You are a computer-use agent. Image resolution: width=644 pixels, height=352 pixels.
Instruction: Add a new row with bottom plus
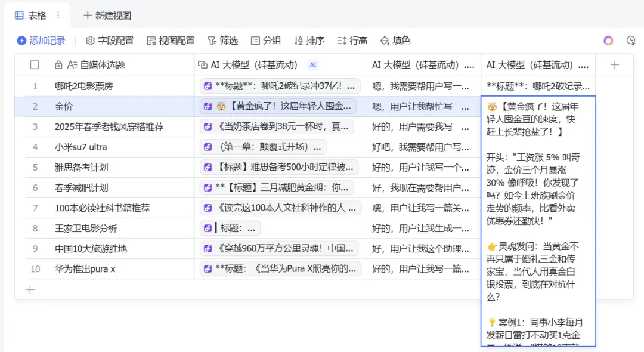pyautogui.click(x=30, y=289)
